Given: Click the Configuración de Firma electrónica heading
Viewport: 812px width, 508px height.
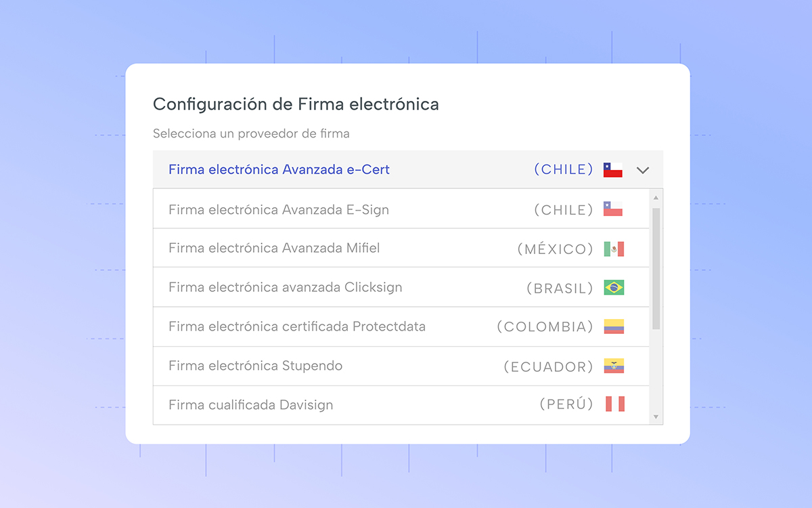Looking at the screenshot, I should 296,104.
